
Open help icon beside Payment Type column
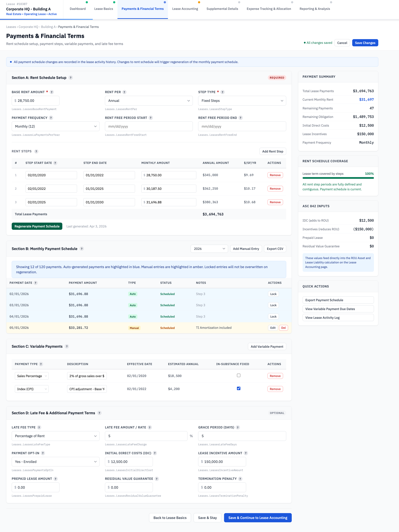pyautogui.click(x=41, y=364)
